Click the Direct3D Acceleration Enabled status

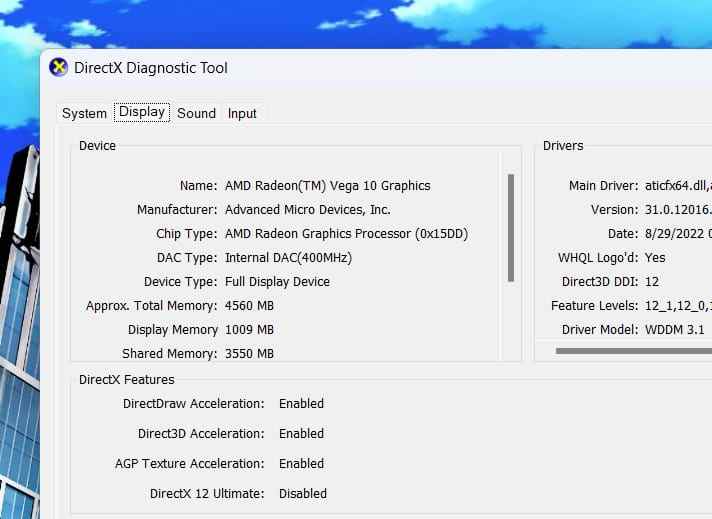[302, 434]
